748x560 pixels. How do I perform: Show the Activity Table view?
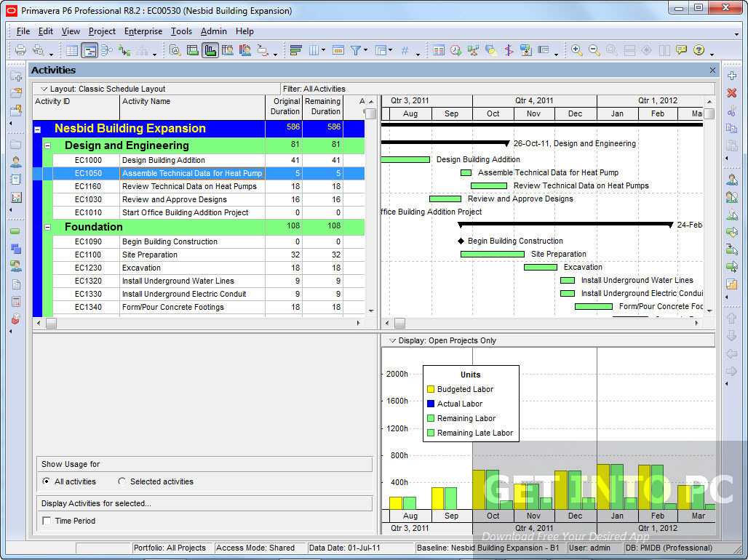coord(72,50)
